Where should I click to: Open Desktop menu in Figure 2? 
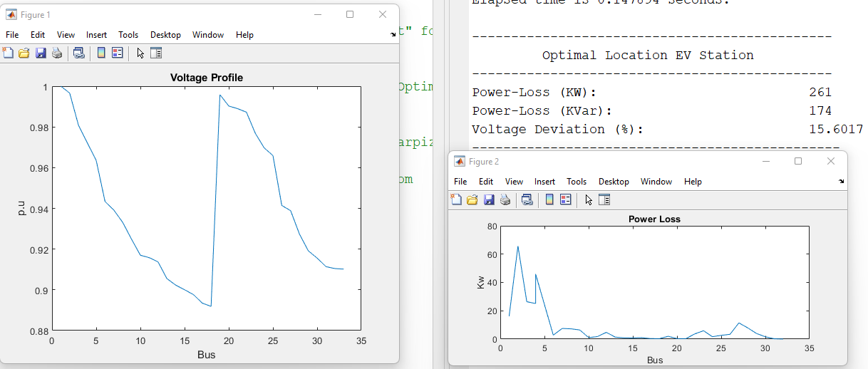(x=614, y=182)
